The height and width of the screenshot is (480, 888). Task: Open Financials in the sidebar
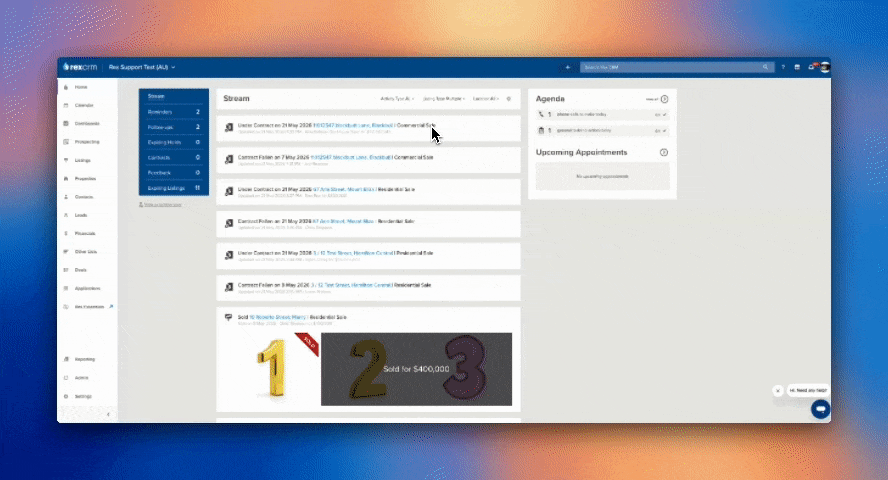pos(85,233)
